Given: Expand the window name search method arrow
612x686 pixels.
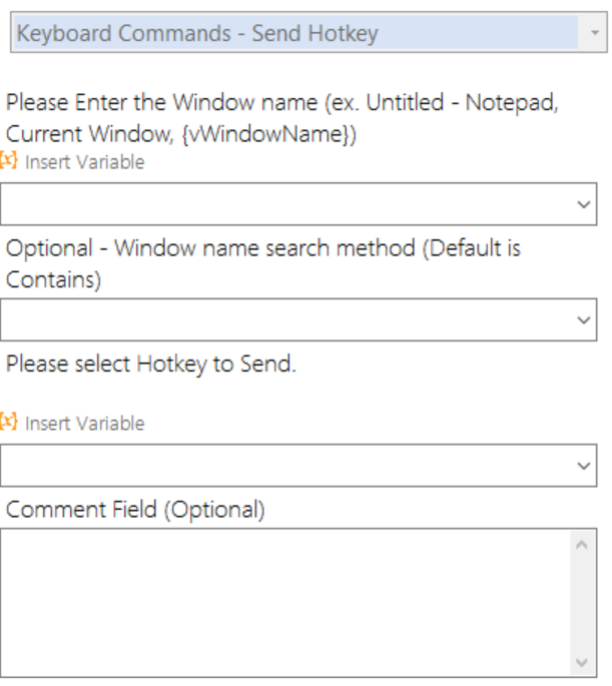Looking at the screenshot, I should [584, 320].
